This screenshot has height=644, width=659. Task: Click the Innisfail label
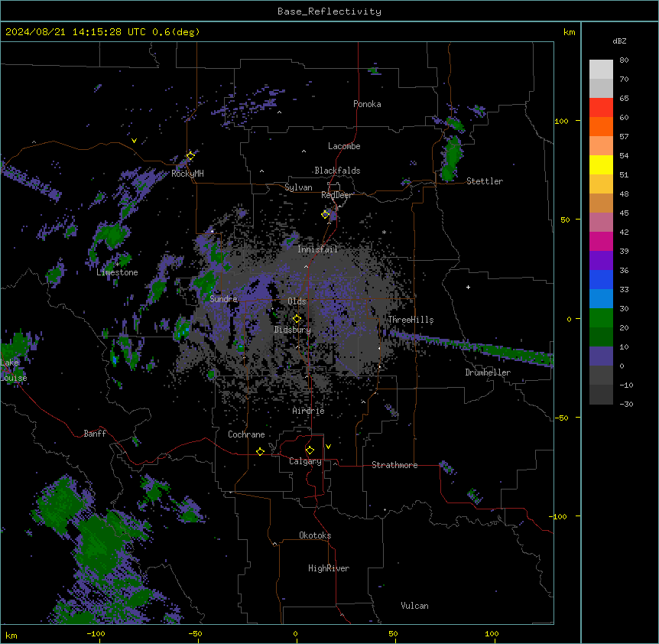click(x=317, y=249)
